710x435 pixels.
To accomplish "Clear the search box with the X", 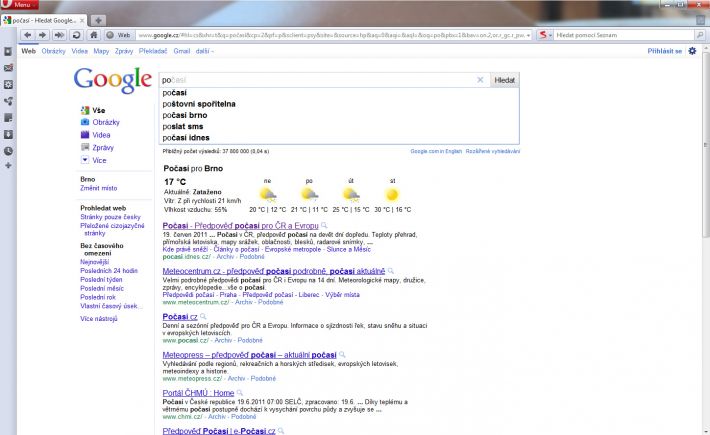I will 480,80.
